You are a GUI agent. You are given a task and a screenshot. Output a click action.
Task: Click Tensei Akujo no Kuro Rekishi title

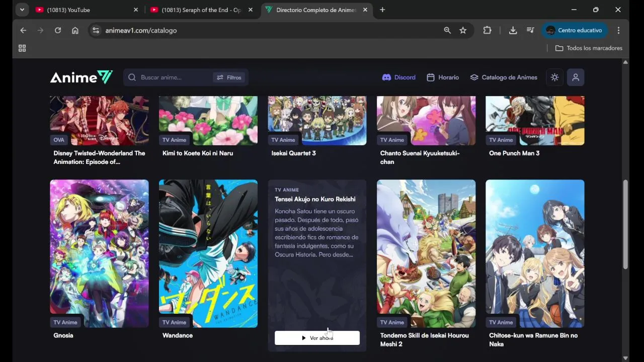click(x=315, y=199)
